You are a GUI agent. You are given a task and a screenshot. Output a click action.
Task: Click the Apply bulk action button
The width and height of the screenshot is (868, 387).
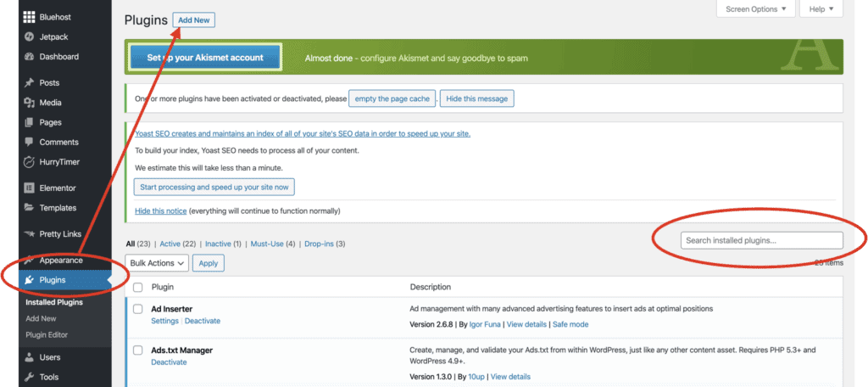(x=209, y=263)
